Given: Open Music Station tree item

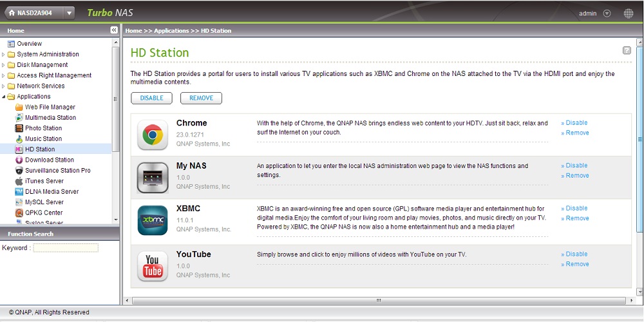Looking at the screenshot, I should point(44,139).
